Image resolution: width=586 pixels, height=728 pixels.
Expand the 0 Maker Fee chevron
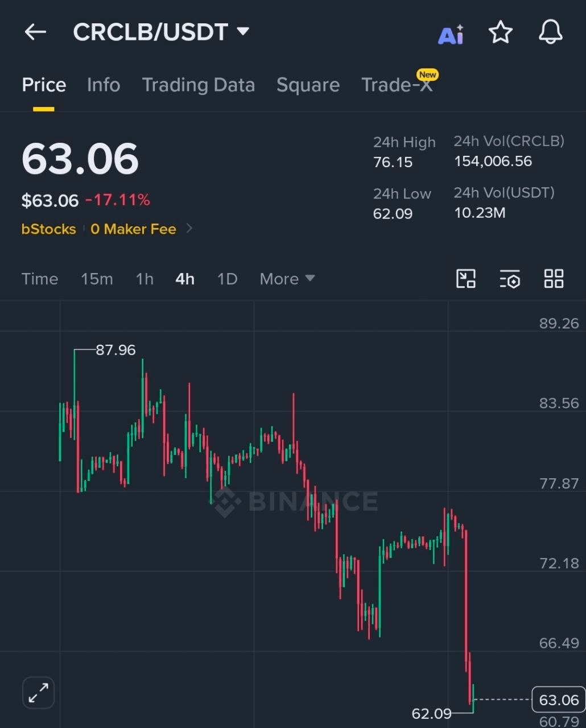(189, 229)
